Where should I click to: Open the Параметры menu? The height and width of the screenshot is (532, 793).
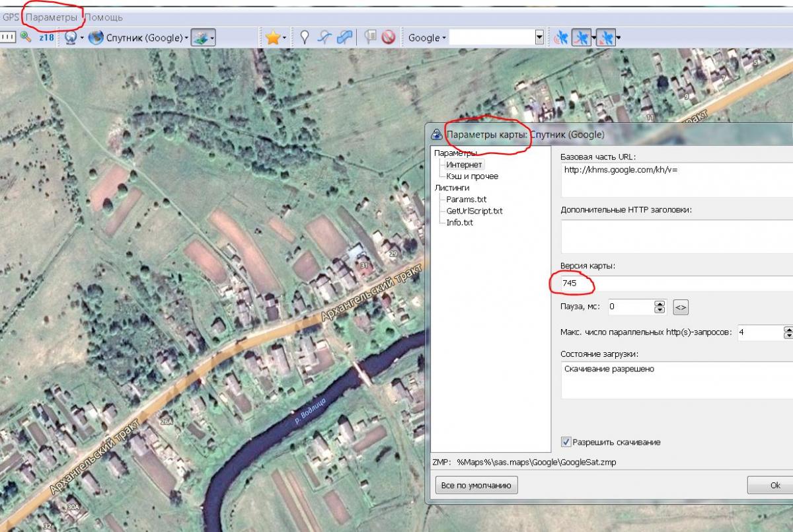pos(52,17)
